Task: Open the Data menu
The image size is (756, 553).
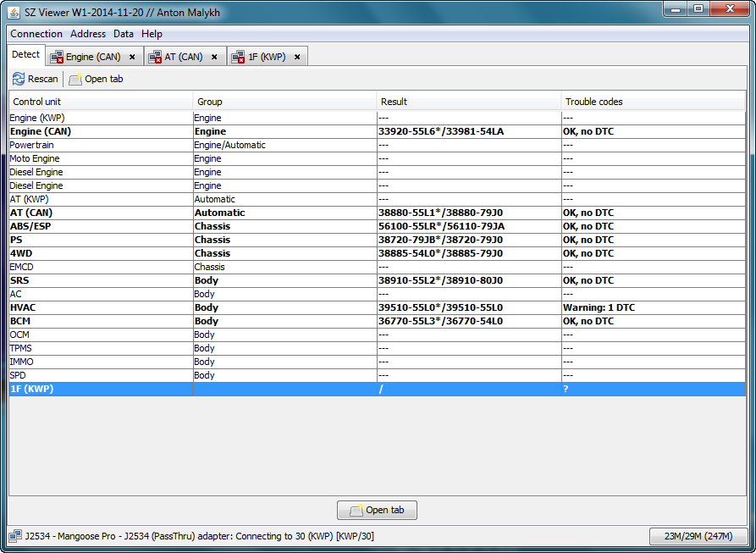Action: (x=124, y=34)
